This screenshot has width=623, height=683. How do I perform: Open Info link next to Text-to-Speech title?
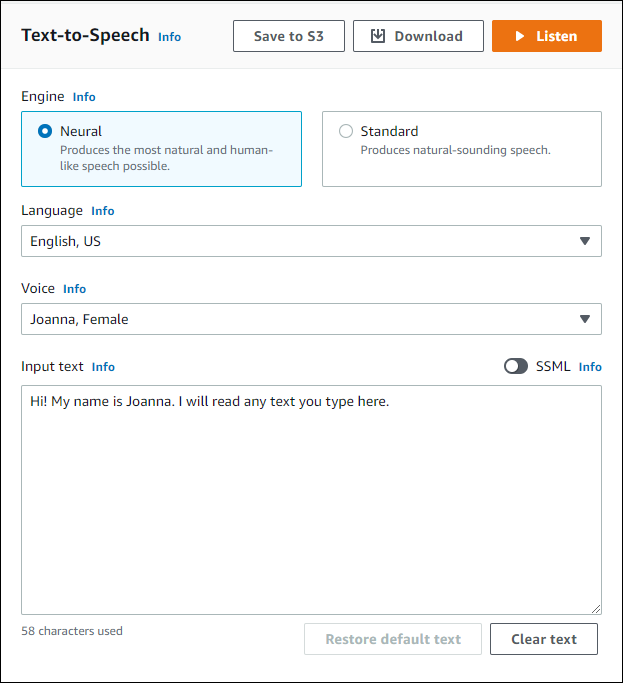(170, 37)
